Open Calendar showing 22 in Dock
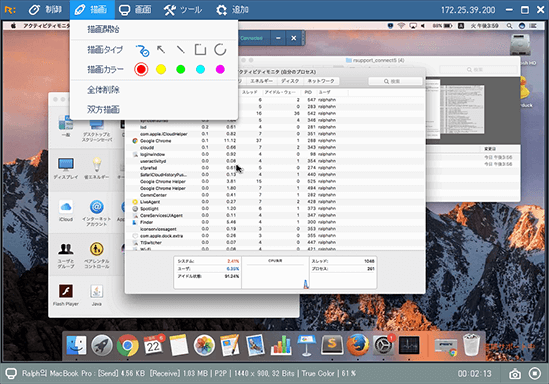The image size is (549, 384). click(153, 345)
